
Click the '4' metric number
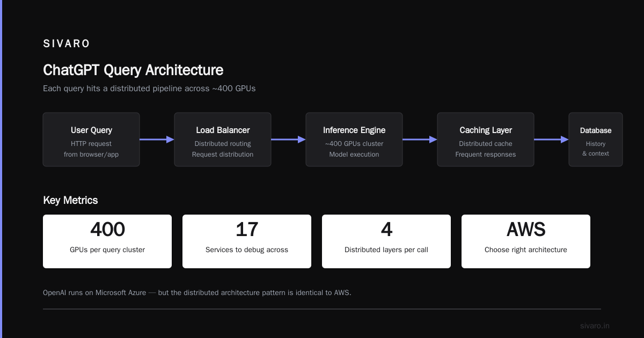386,230
